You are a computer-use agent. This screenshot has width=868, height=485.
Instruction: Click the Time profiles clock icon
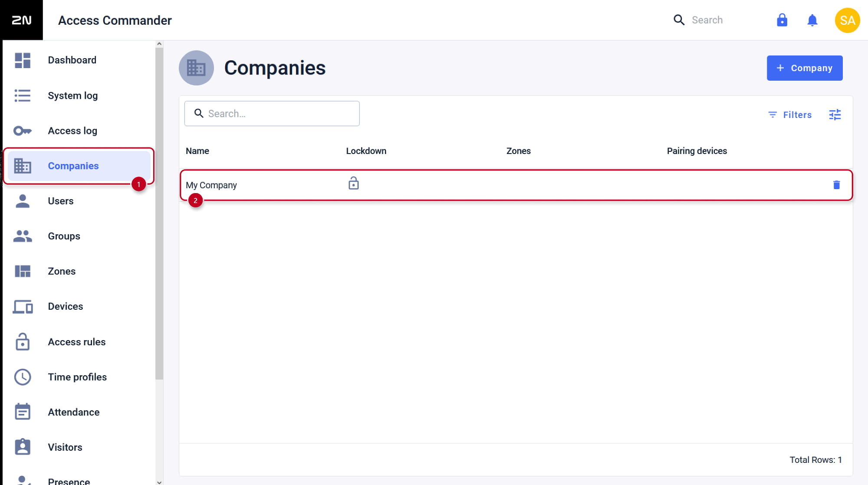(23, 377)
